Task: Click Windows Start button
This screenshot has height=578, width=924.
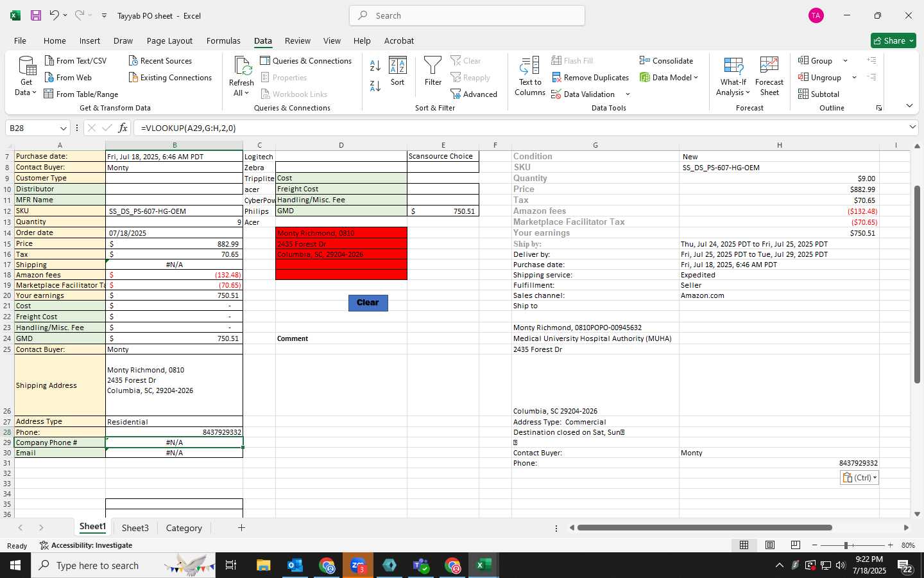Action: click(x=15, y=565)
